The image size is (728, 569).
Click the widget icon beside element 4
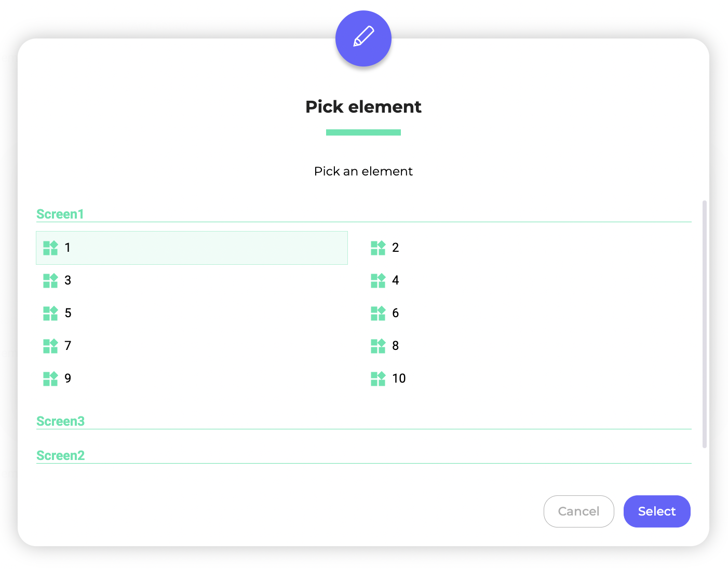[x=378, y=280]
